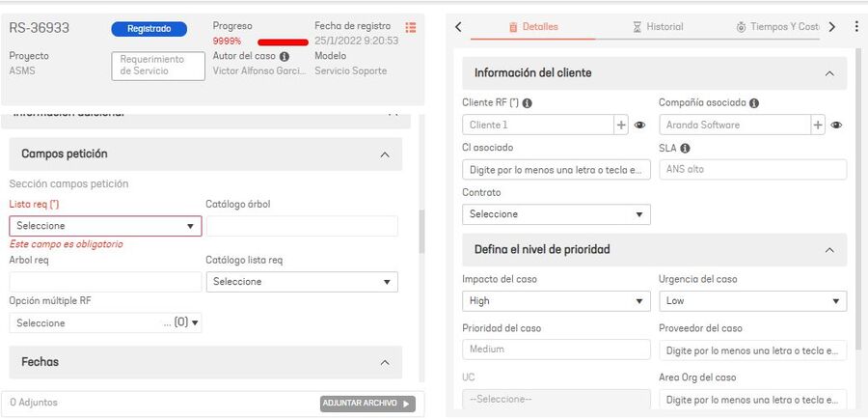Open the red list menu icon beside Fecha de registro

[411, 27]
